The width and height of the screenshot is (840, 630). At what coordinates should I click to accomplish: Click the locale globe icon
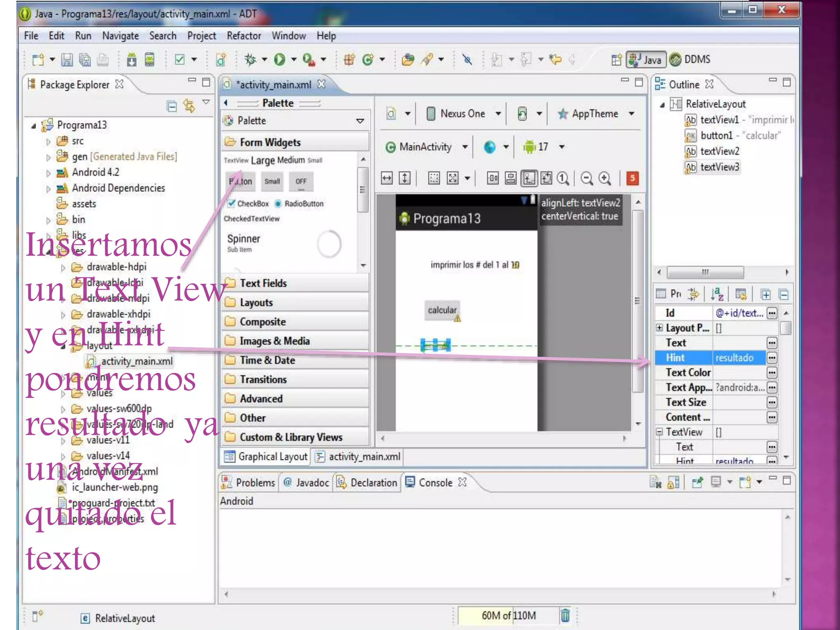click(489, 147)
